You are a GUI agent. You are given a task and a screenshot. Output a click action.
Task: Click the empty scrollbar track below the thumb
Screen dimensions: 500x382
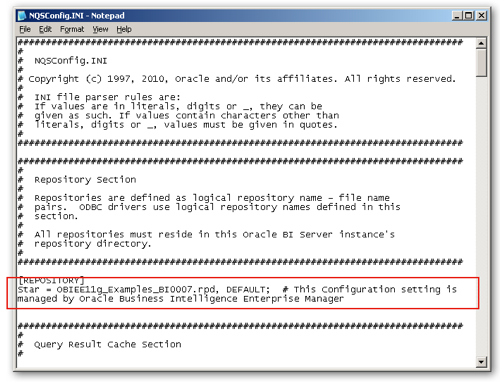(x=481, y=217)
